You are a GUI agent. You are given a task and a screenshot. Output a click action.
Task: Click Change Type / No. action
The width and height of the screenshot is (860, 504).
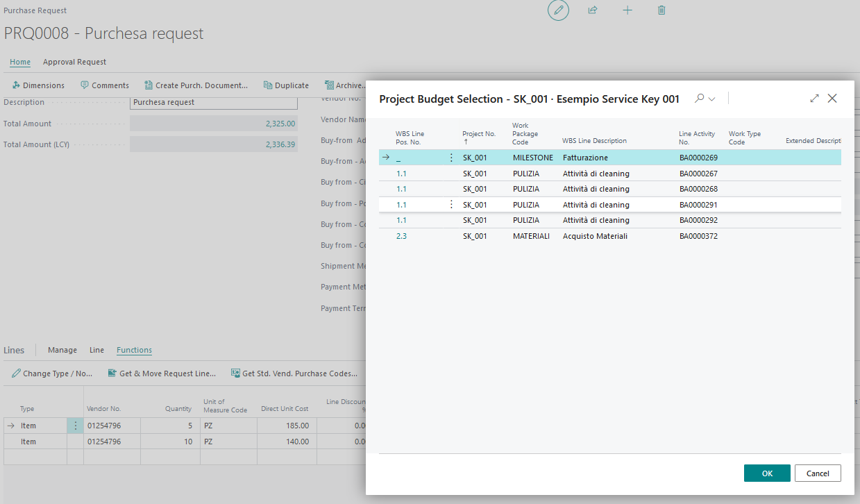52,373
